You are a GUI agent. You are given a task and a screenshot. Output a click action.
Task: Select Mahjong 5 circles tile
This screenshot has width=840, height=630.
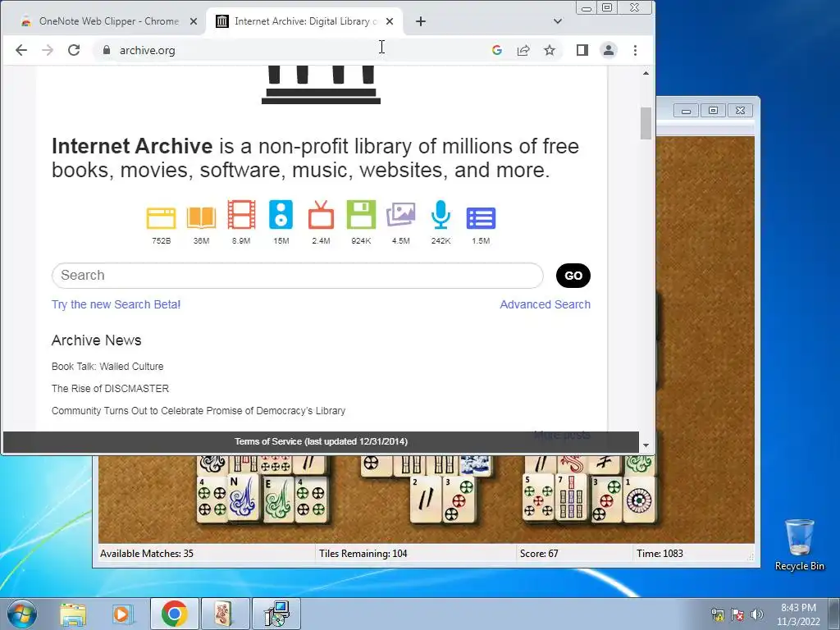coord(538,497)
